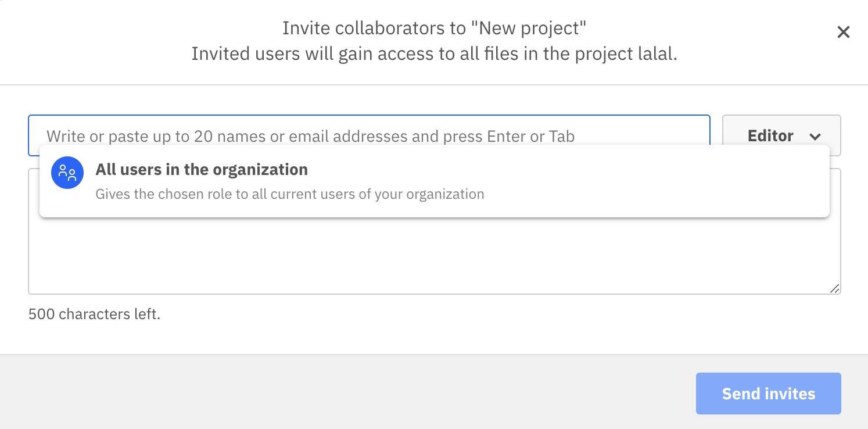Choose All users in the organization
Screen dimensions: 868x429
[x=201, y=169]
